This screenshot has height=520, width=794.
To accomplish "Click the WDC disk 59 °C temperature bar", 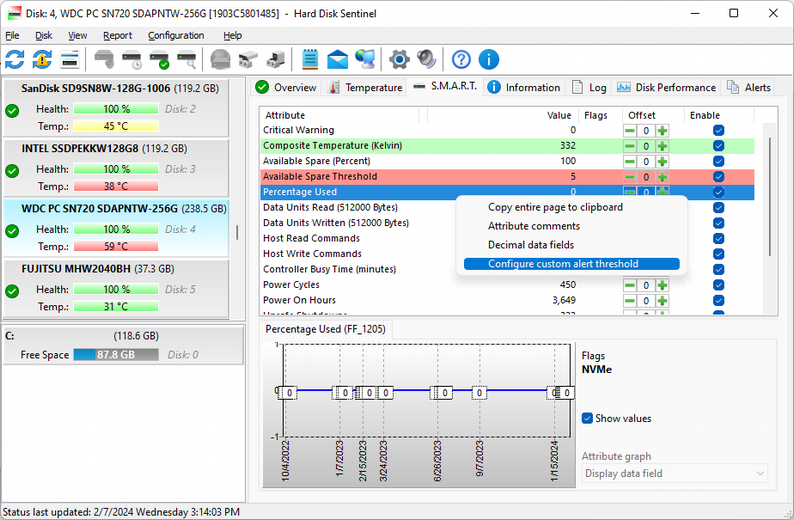I will click(x=116, y=247).
